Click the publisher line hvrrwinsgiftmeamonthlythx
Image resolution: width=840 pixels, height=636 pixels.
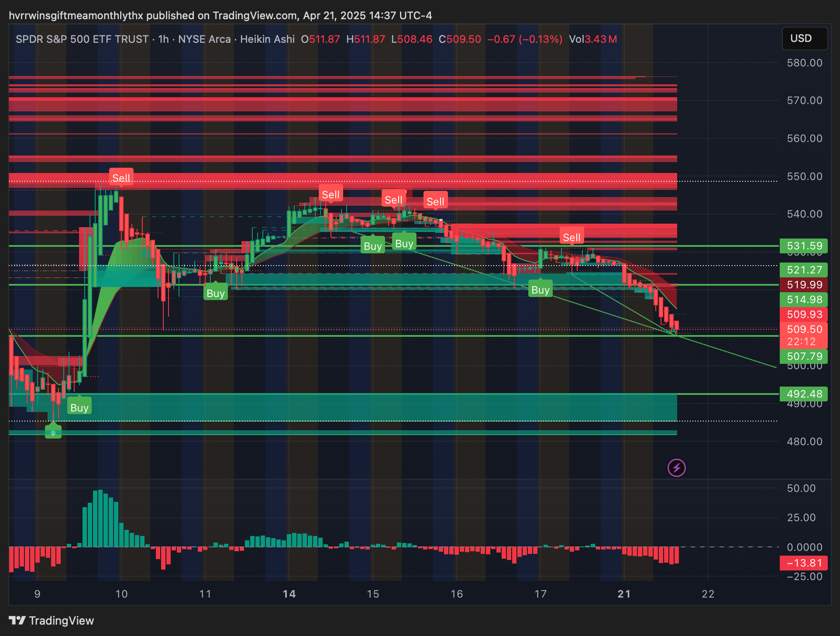(220, 16)
